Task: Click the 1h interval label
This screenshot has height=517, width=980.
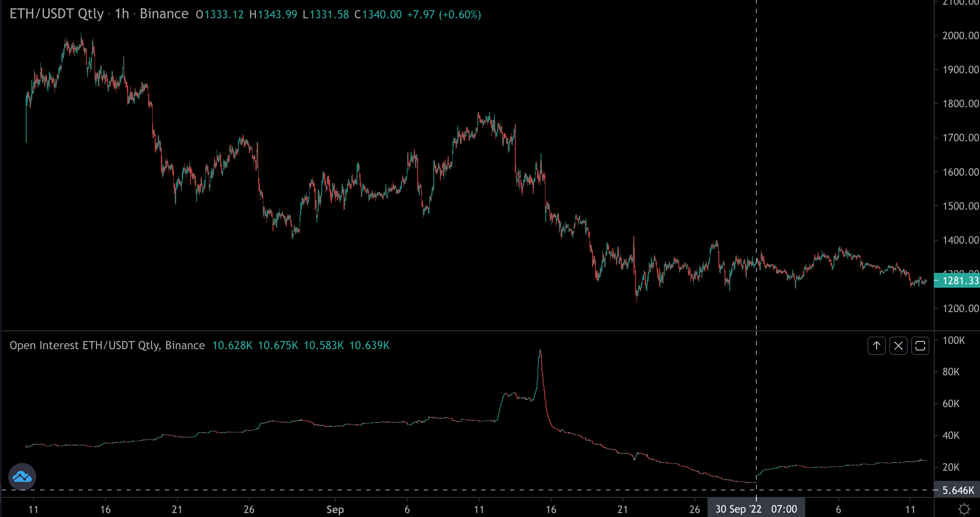Action: [122, 14]
